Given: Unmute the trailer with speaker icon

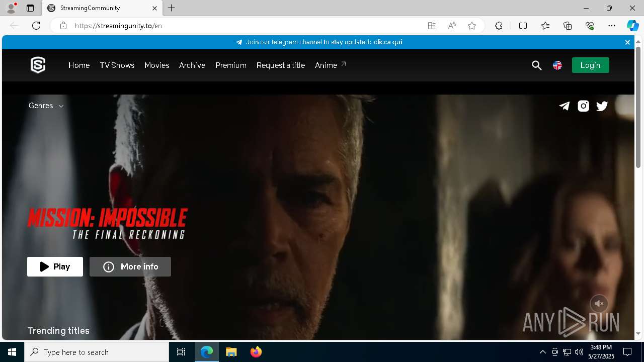Looking at the screenshot, I should coord(599,304).
